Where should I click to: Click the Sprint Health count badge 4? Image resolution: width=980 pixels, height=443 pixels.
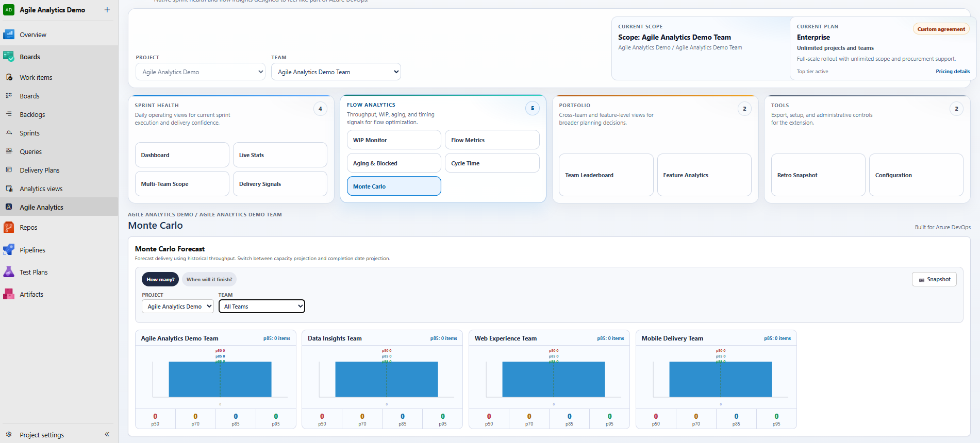click(x=320, y=109)
